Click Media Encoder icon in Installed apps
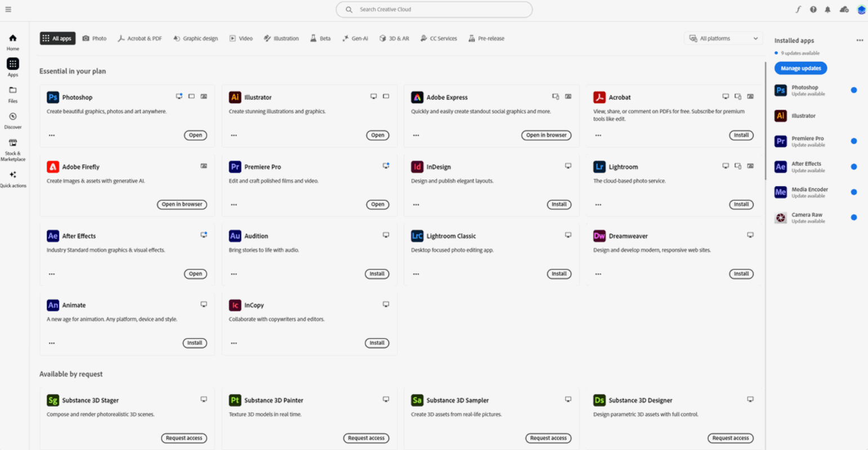Image resolution: width=868 pixels, height=450 pixels. [781, 192]
